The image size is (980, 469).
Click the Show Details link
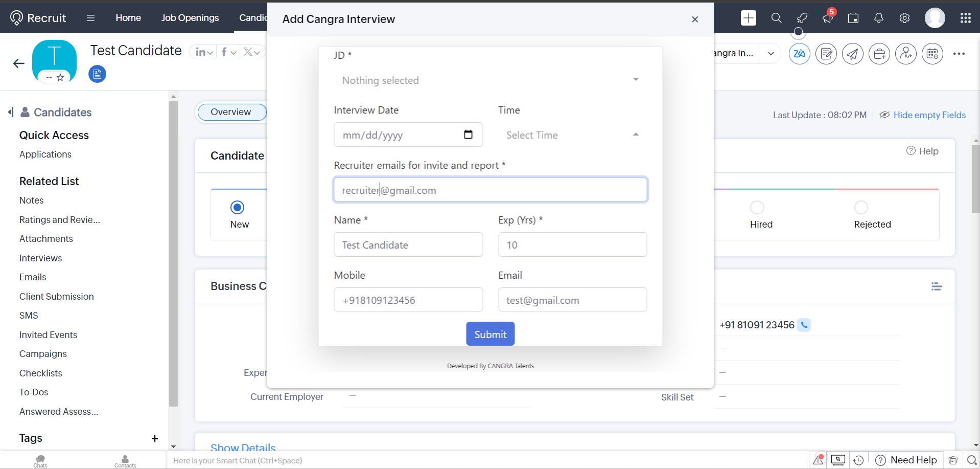coord(243,447)
